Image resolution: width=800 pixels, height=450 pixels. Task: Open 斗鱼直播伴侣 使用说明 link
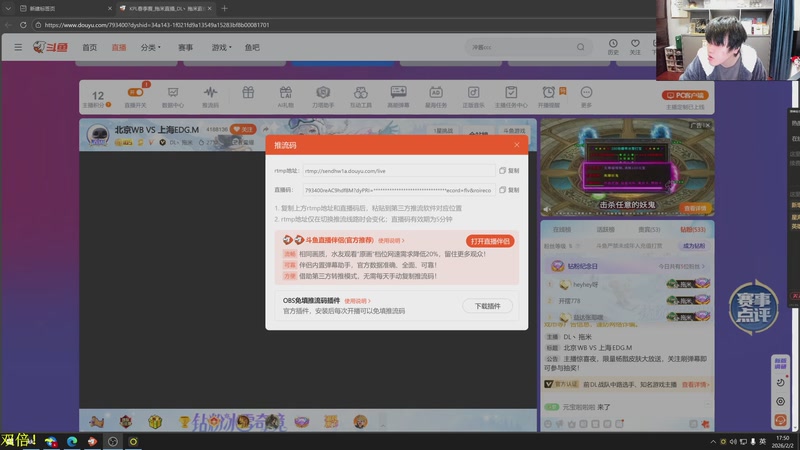(x=391, y=240)
